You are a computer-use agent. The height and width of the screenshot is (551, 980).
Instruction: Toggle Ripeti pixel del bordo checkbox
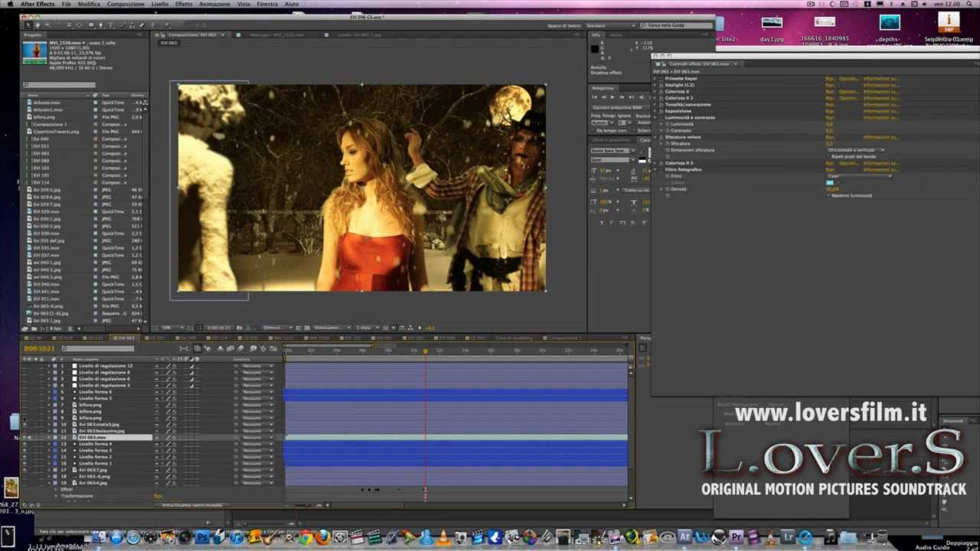(x=828, y=157)
